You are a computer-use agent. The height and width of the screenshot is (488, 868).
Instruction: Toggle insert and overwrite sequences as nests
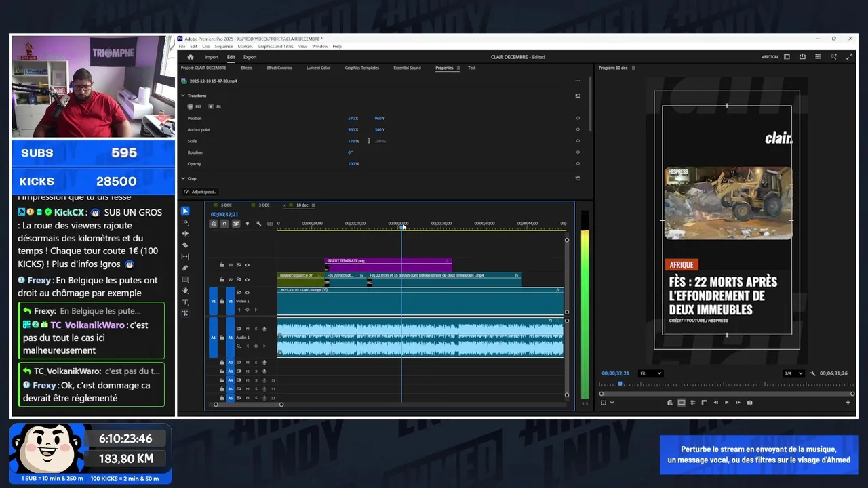[214, 224]
